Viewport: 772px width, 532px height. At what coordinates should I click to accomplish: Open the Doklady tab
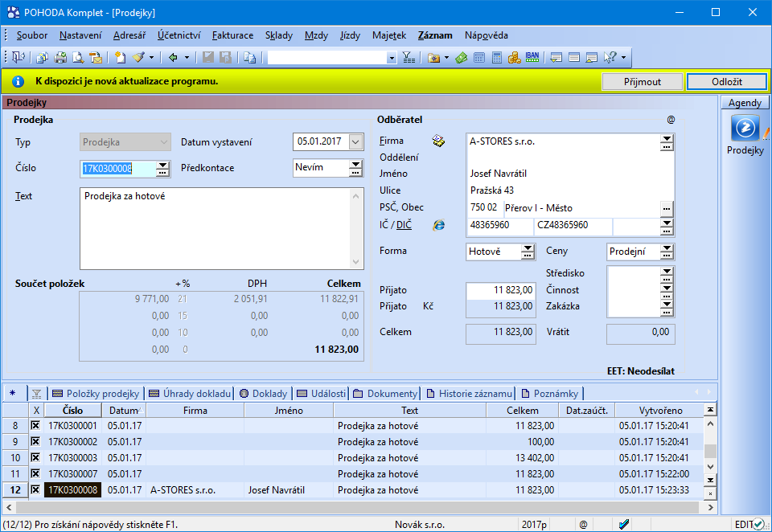click(264, 394)
